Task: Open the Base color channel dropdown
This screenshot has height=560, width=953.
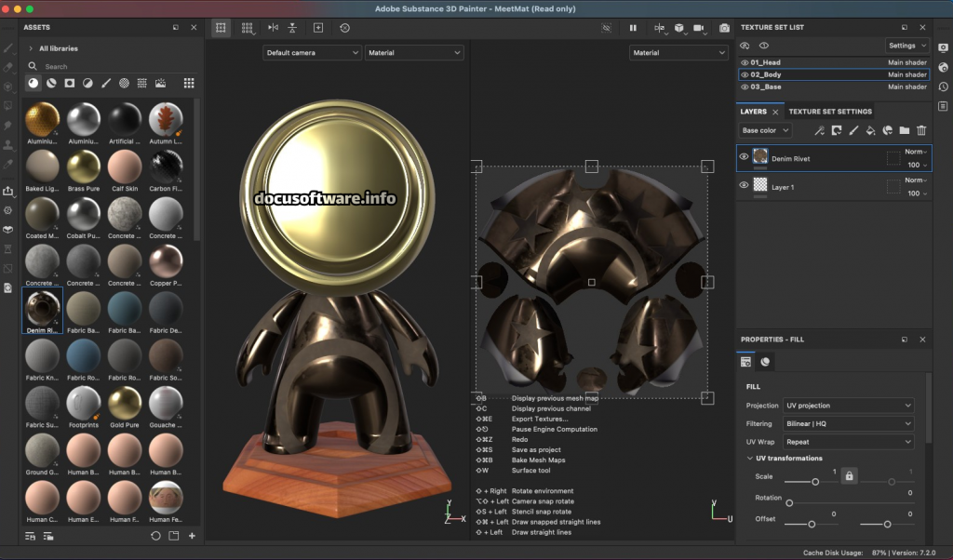Action: tap(765, 130)
